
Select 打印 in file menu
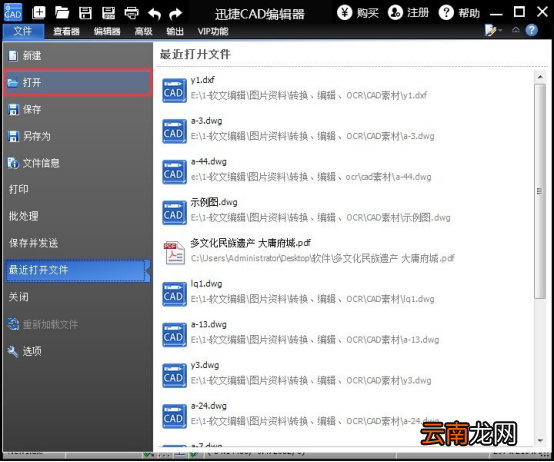(78, 189)
